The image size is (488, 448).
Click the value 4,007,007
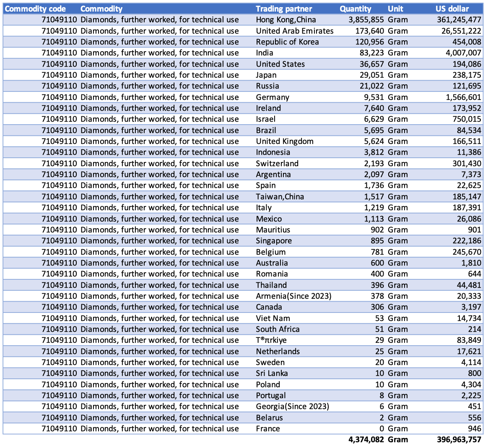(x=463, y=53)
